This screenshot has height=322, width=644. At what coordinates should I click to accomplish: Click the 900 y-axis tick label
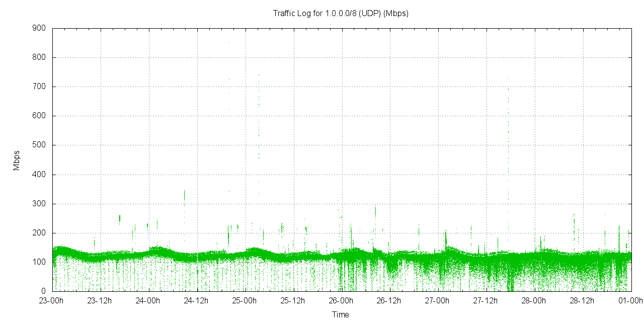click(39, 28)
